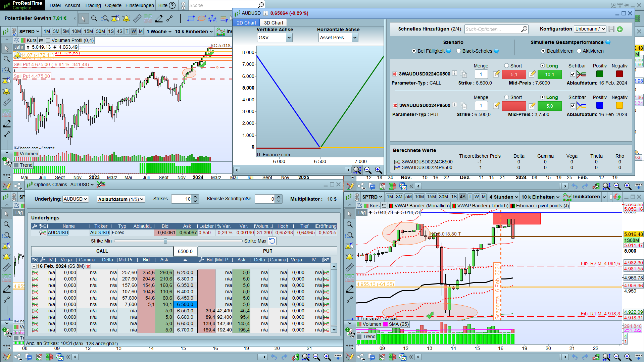Choose Deaktivieren for simulated performance
This screenshot has height=362, width=644.
pyautogui.click(x=543, y=51)
